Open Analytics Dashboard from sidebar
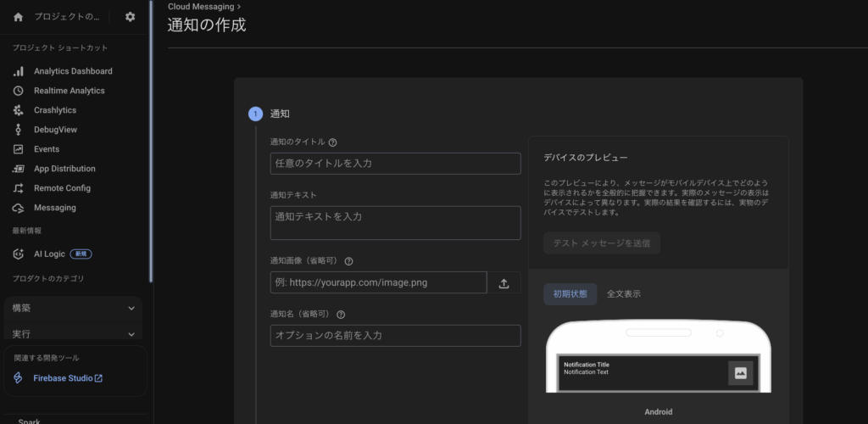 (72, 71)
